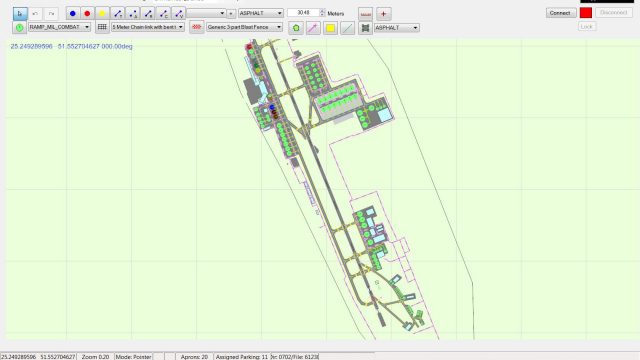This screenshot has height=360, width=640.
Task: Click the Mode: Pointer status entry
Action: click(x=133, y=357)
